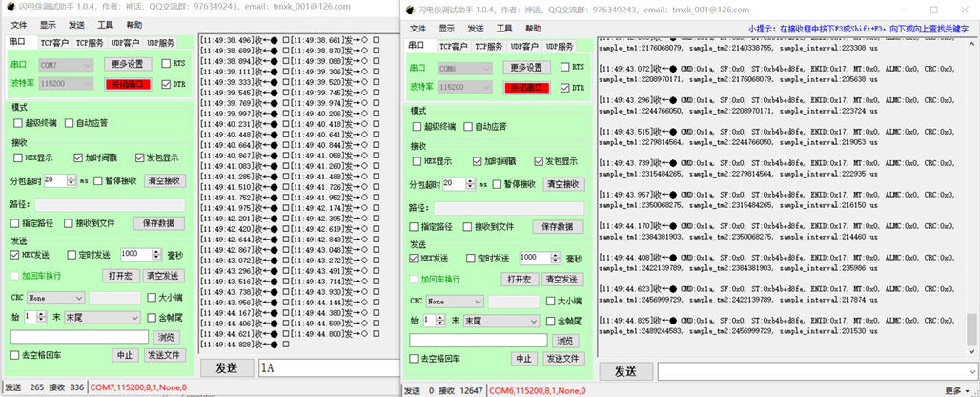Open 文件 menu in COM7 window
The image size is (980, 397).
pyautogui.click(x=19, y=25)
